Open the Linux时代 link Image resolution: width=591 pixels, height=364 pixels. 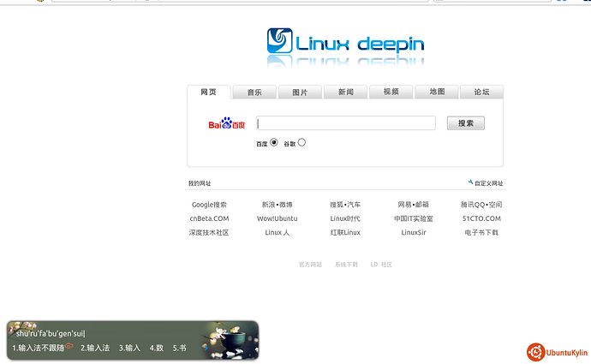tap(345, 218)
